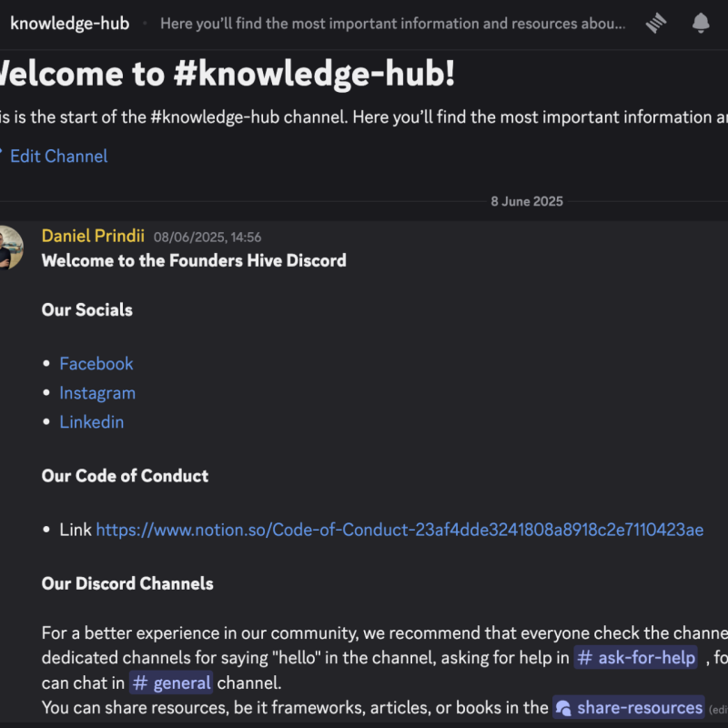Open the Instagram link
Screen dimensions: 728x728
pyautogui.click(x=97, y=393)
